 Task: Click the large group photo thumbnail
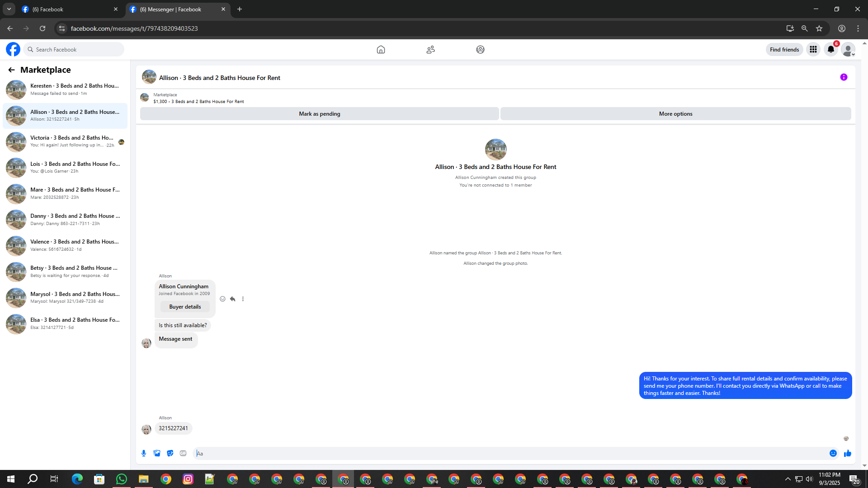coord(495,150)
